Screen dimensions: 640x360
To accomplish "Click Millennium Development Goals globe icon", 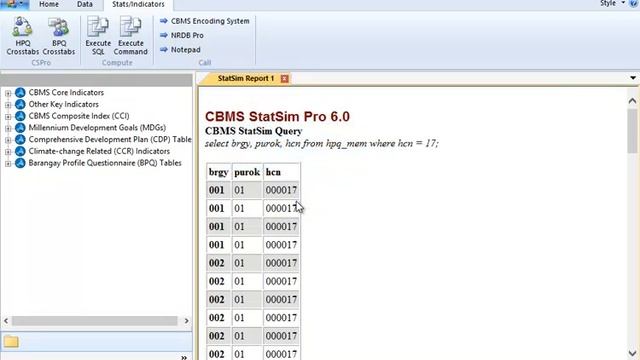I will pyautogui.click(x=20, y=128).
